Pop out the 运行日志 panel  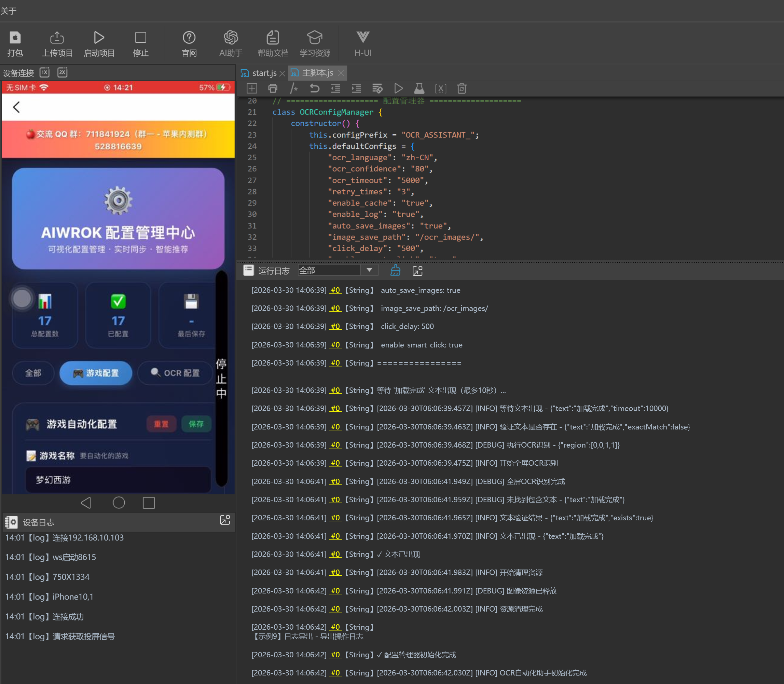[x=417, y=271]
